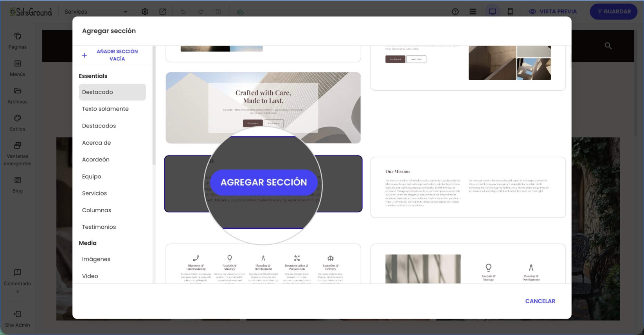This screenshot has height=335, width=644.
Task: Switch to mobile view
Action: [x=510, y=12]
